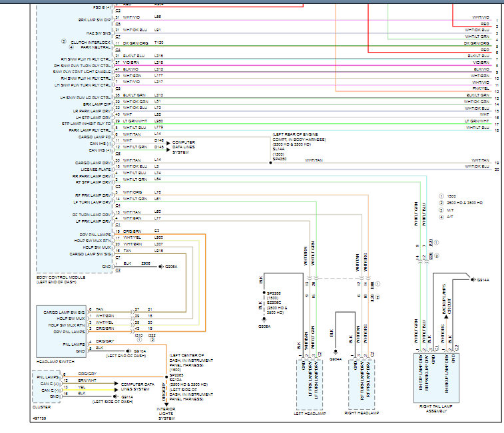Click the G910A ground label
Screen dimensions: 504x433
coord(140,351)
